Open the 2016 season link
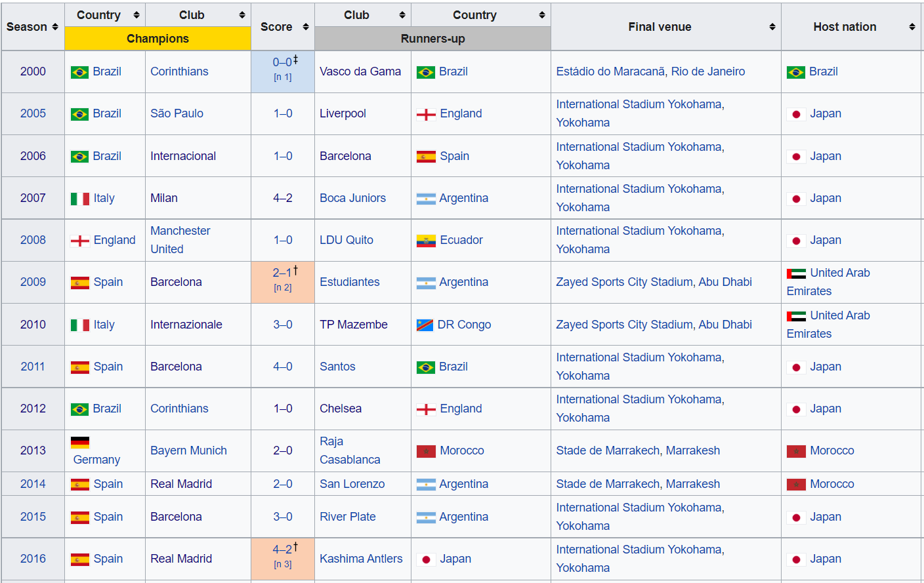Image resolution: width=924 pixels, height=583 pixels. tap(33, 559)
